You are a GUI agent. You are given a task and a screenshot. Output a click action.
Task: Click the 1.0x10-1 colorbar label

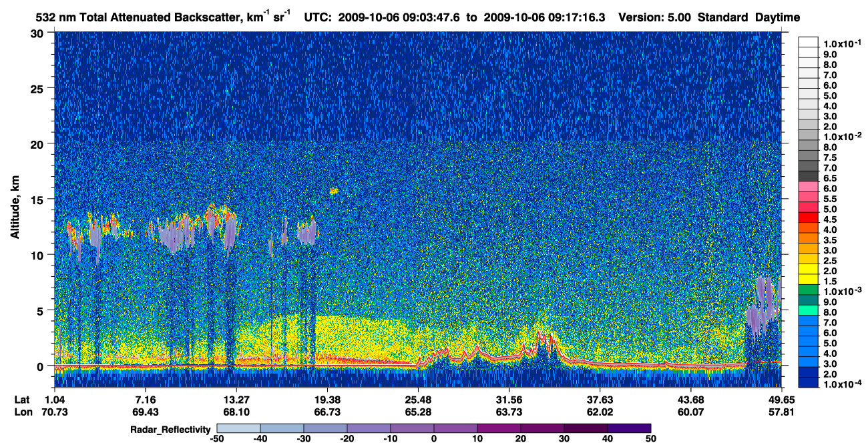(841, 43)
